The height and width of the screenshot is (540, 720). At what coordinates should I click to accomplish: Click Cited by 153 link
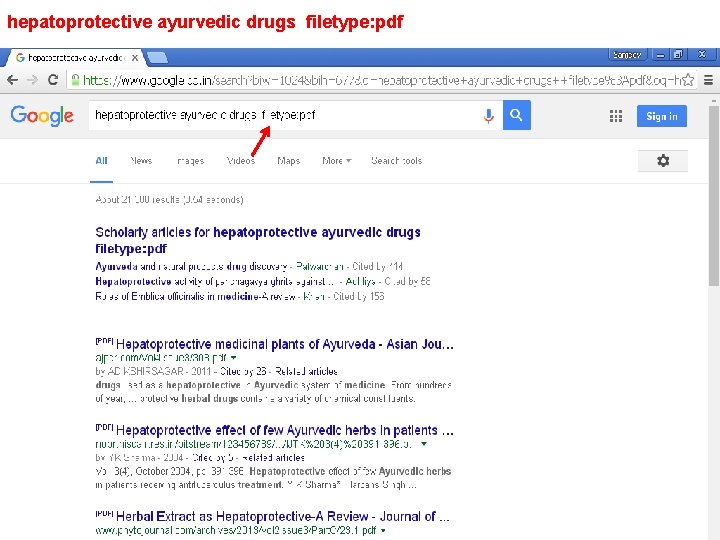click(x=359, y=296)
